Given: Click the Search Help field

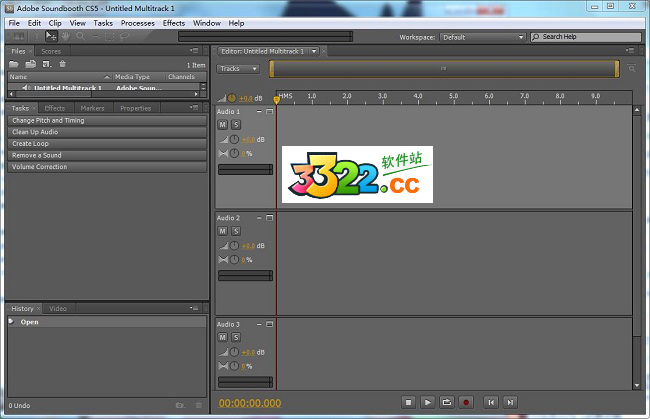Looking at the screenshot, I should pyautogui.click(x=586, y=37).
